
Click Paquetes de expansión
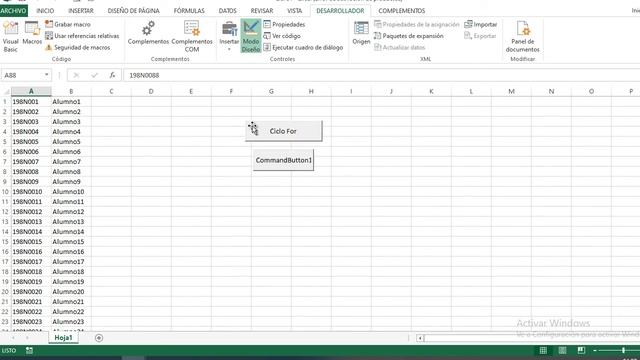click(409, 36)
